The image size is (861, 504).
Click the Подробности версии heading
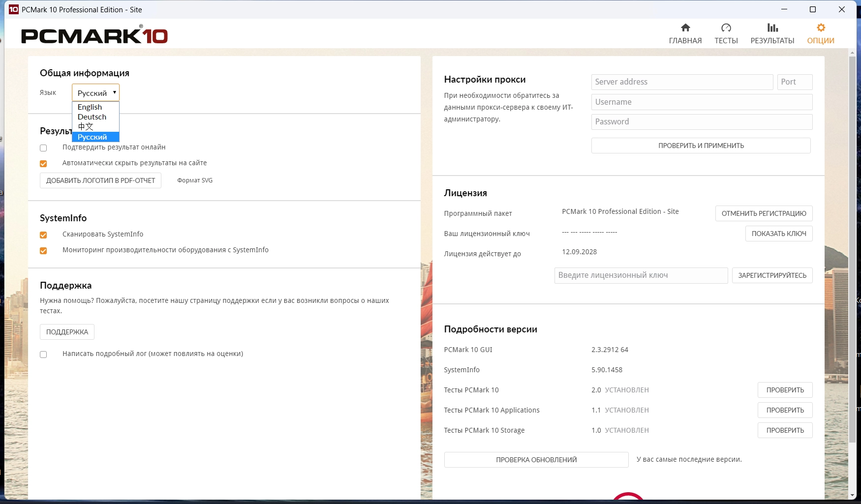tap(491, 329)
